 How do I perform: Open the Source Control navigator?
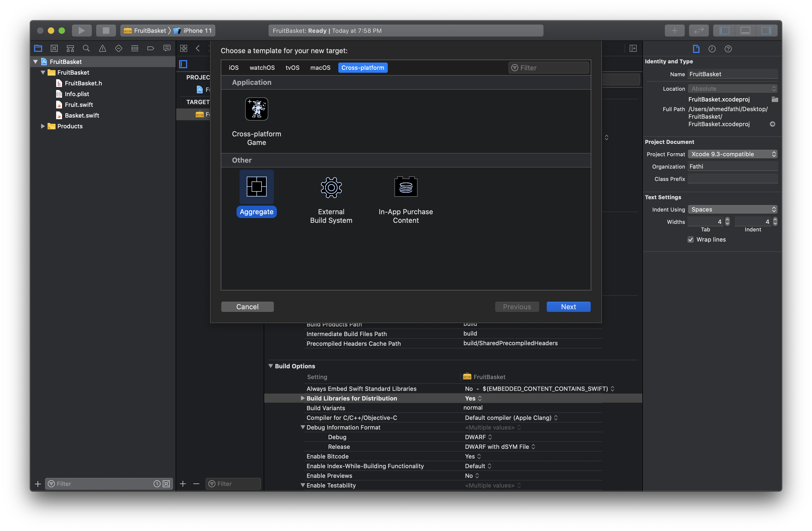[54, 48]
